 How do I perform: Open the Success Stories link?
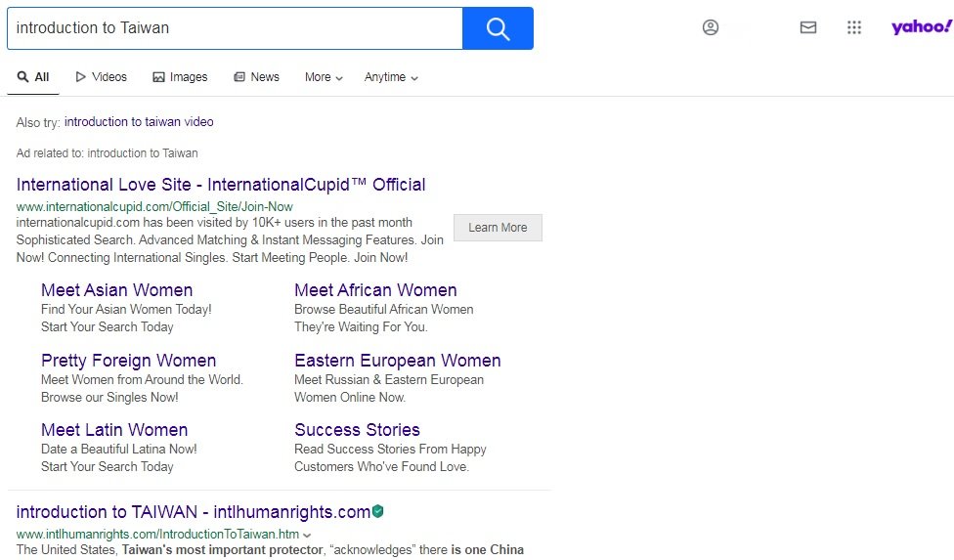(357, 430)
